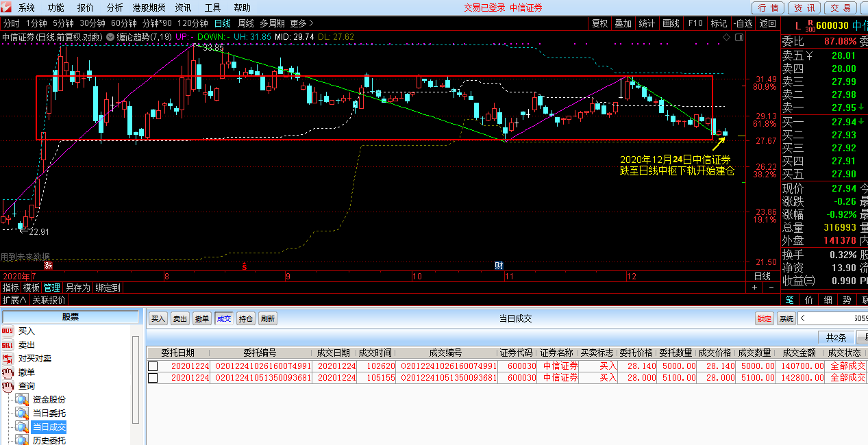868x445 pixels.
Task: Click the L marker before stock code 600030
Action: click(798, 25)
